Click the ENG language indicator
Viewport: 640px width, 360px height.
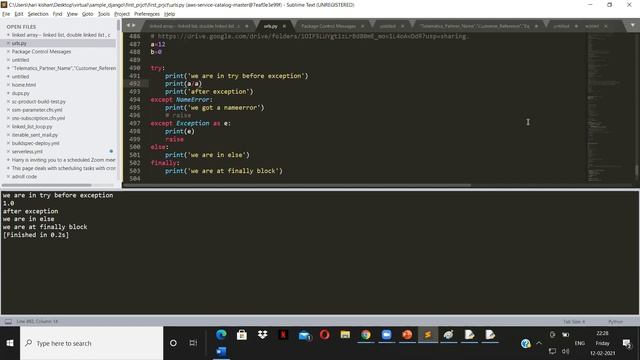[x=580, y=344]
